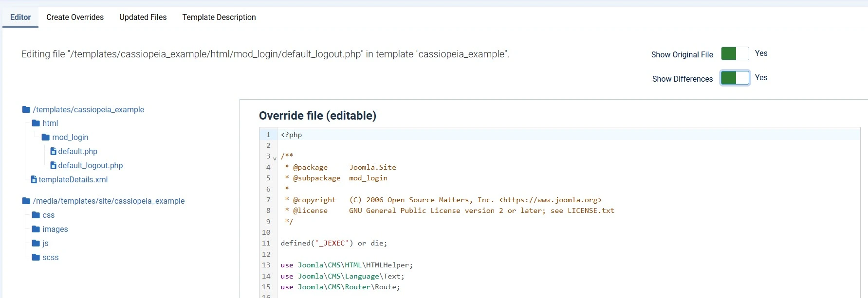Screen dimensions: 868x298
Task: Click the use Joomla\CMS\Language\Text; line
Action: coord(342,276)
